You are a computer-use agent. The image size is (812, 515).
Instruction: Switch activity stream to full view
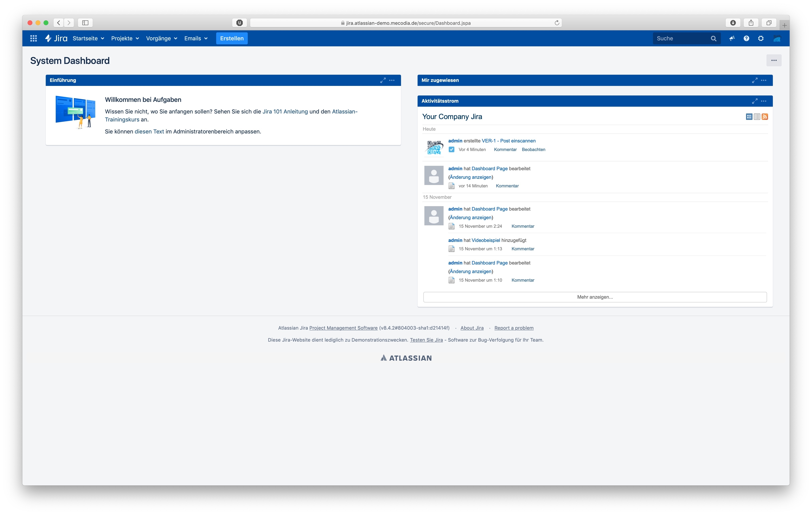coord(749,117)
